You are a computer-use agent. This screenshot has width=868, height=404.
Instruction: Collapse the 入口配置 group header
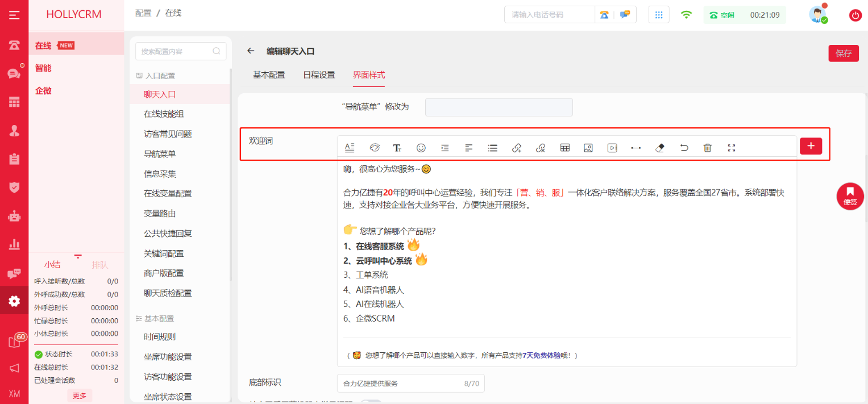[x=156, y=76]
